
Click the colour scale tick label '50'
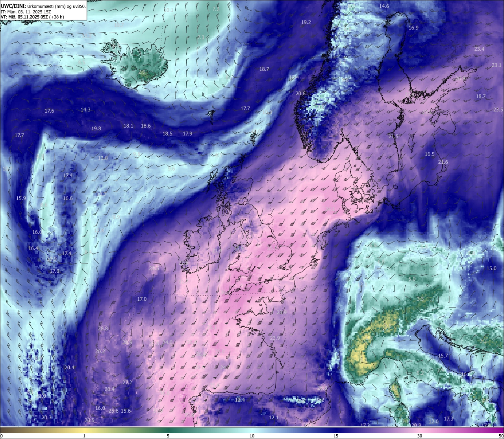[501, 436]
